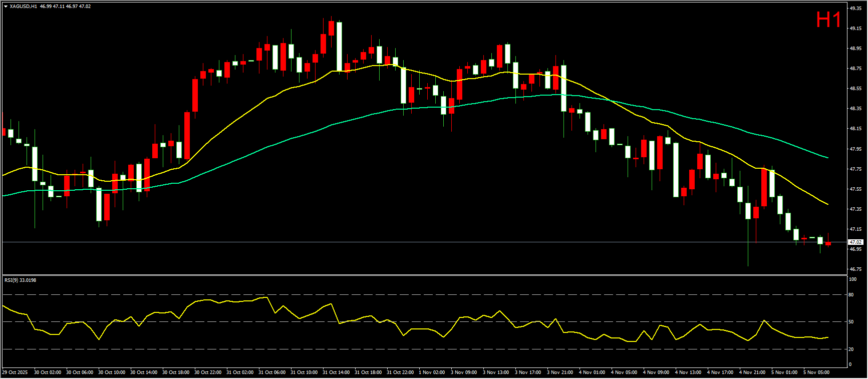Click the 29 Oct 2025 date label

(x=15, y=372)
